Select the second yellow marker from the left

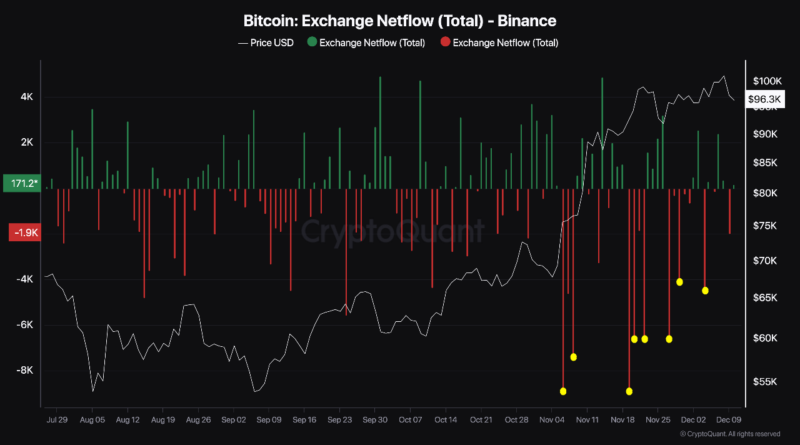coord(574,357)
